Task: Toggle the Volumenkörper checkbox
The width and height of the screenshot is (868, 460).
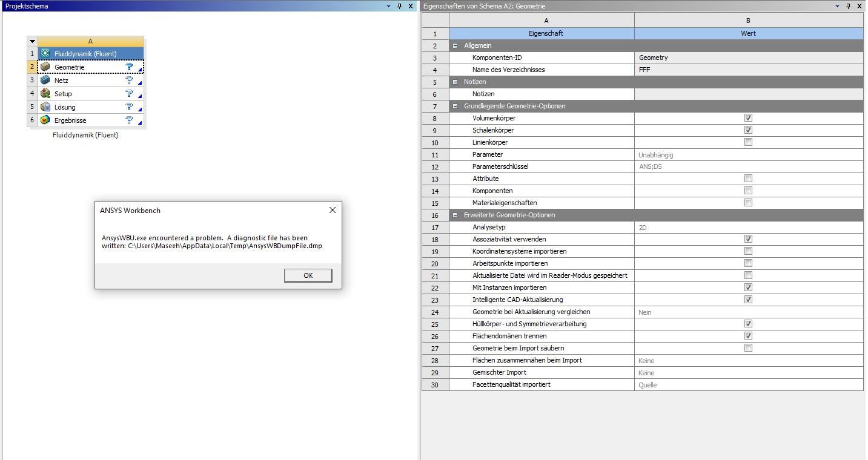Action: [x=748, y=118]
